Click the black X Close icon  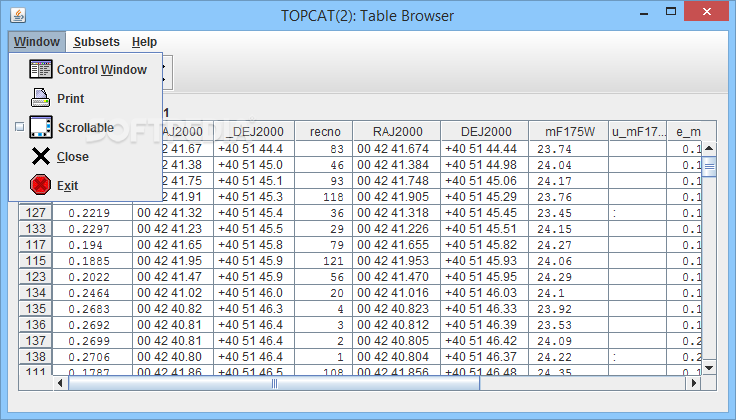[41, 156]
